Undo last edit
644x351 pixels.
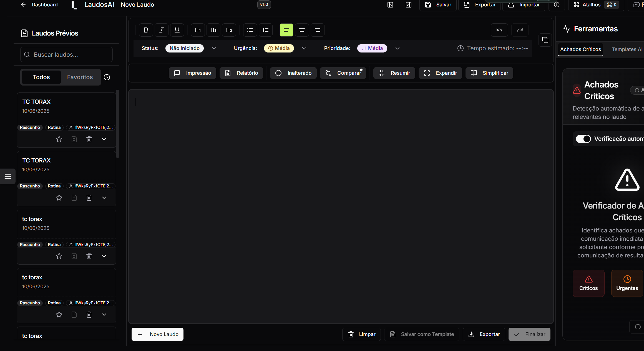(x=499, y=30)
